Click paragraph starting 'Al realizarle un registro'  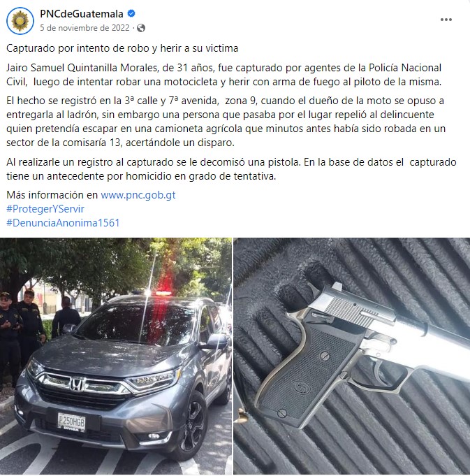[x=231, y=169]
